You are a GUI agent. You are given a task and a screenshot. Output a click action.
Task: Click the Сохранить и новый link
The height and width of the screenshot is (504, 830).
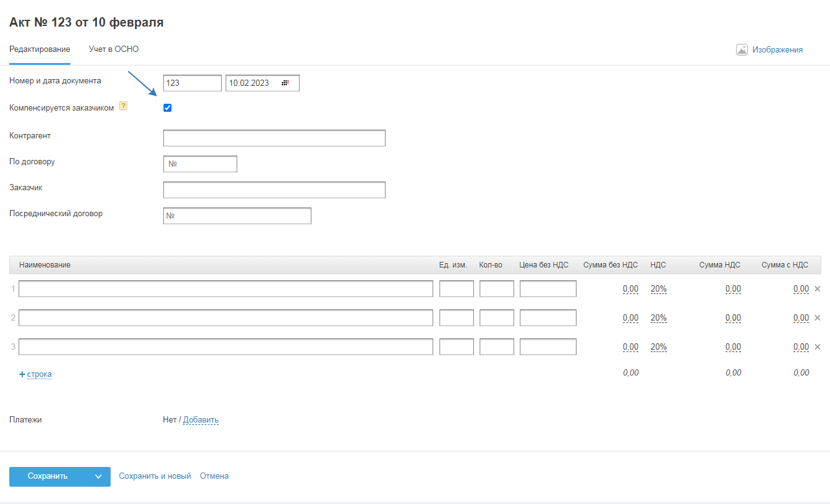coord(155,476)
